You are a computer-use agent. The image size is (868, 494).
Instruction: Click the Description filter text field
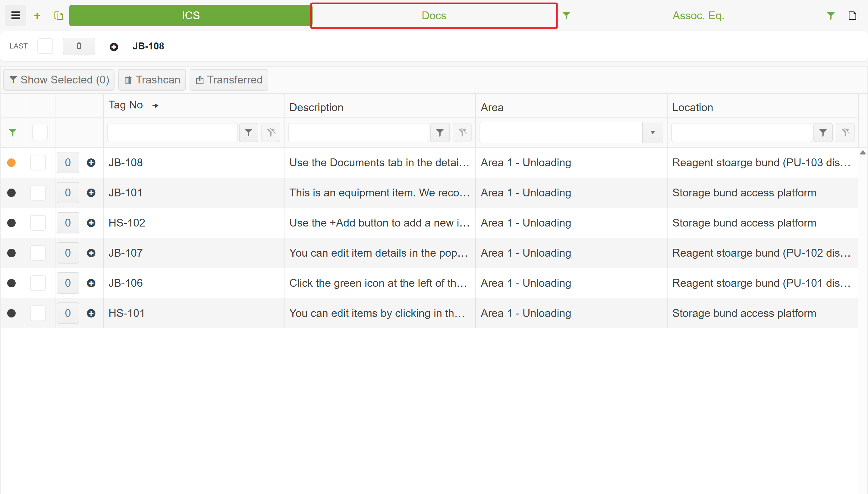click(x=358, y=132)
